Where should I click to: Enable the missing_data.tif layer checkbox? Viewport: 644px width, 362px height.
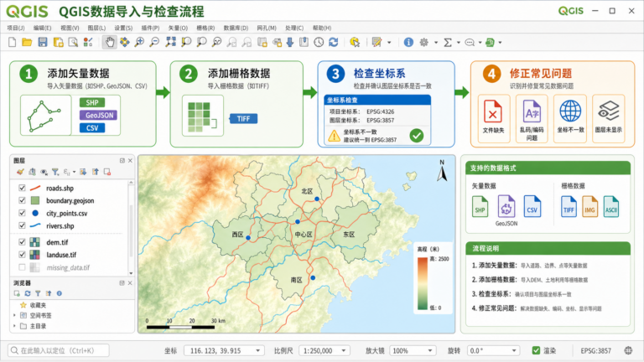pos(22,267)
